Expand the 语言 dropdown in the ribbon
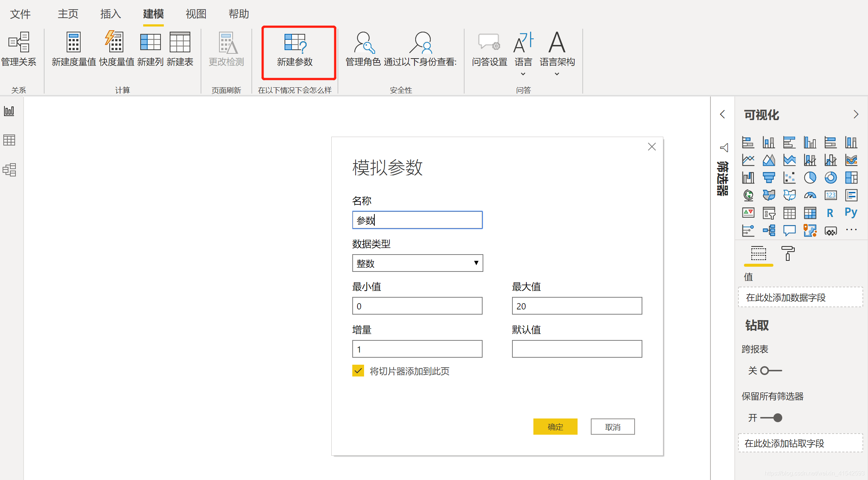Image resolution: width=868 pixels, height=480 pixels. (x=523, y=74)
